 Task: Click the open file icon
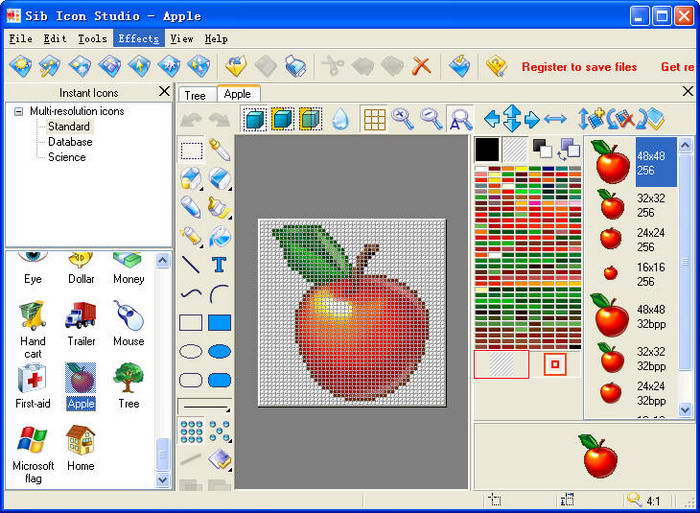[235, 66]
